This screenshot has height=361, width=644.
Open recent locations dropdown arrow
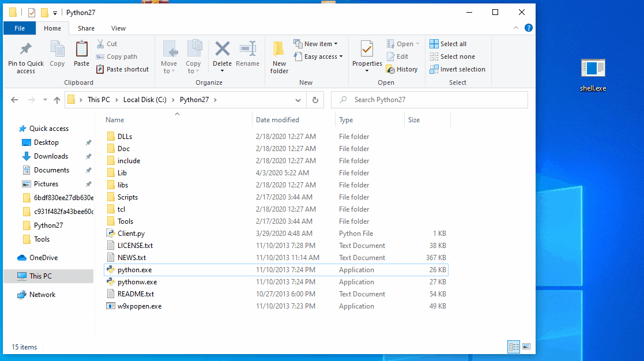pos(45,100)
